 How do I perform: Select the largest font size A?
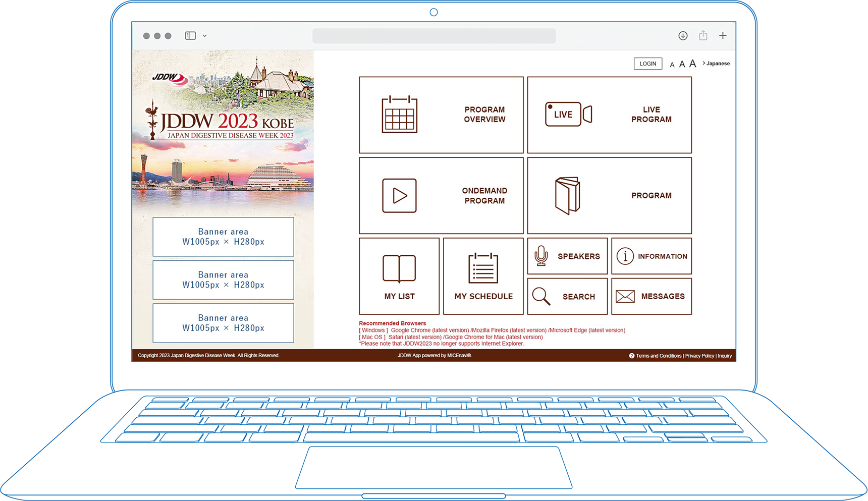coord(692,64)
